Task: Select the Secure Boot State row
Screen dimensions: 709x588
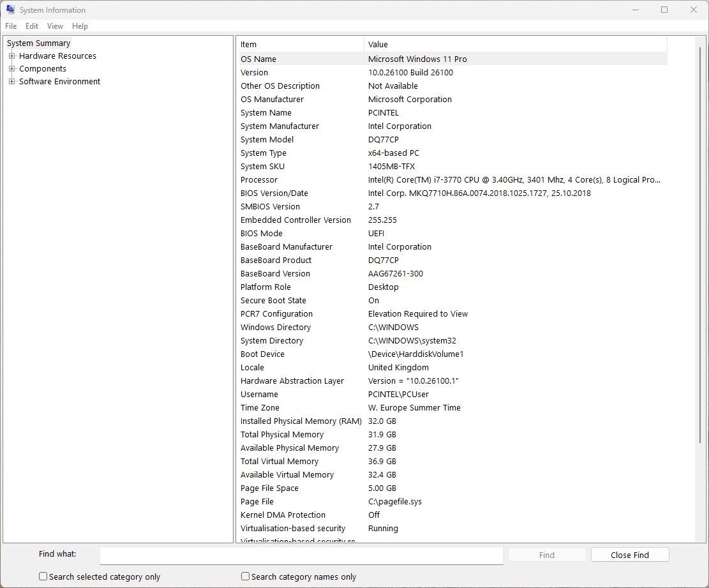Action: pos(453,300)
